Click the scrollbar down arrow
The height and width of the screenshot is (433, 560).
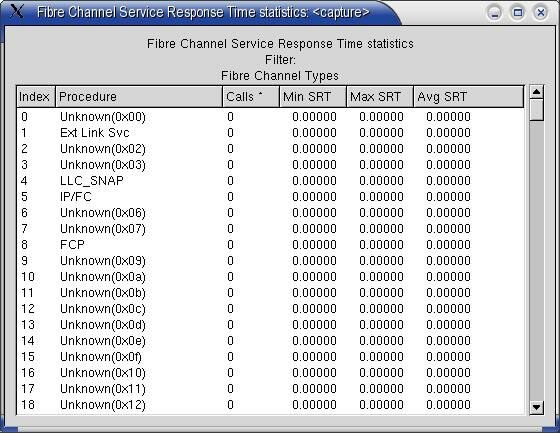[x=536, y=407]
